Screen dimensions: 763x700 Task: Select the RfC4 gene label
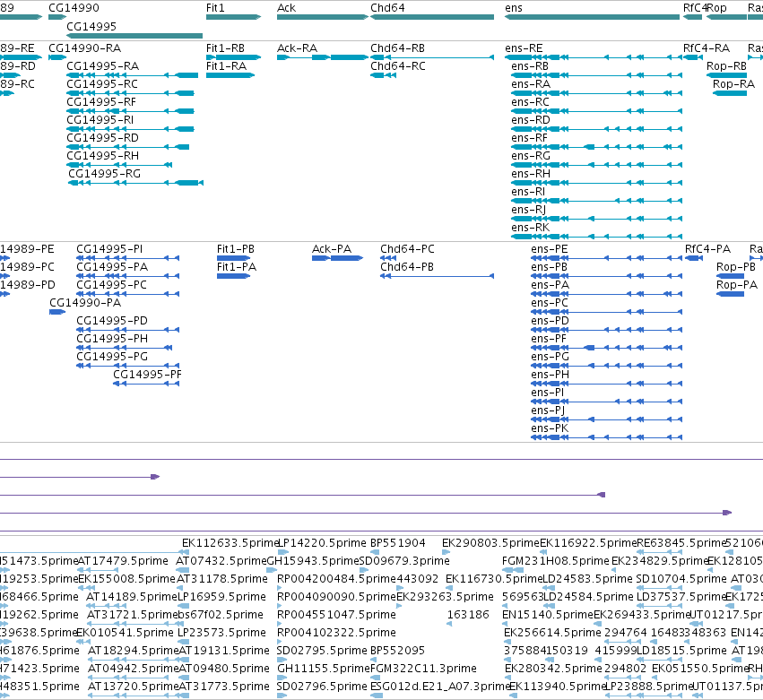[694, 8]
